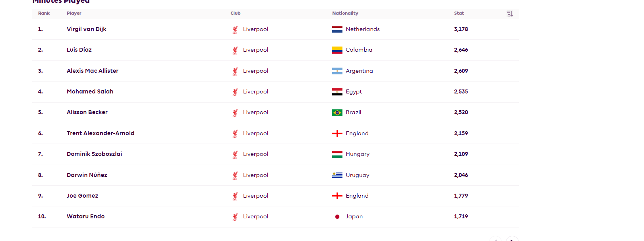Click the next page arrow button

click(512, 239)
